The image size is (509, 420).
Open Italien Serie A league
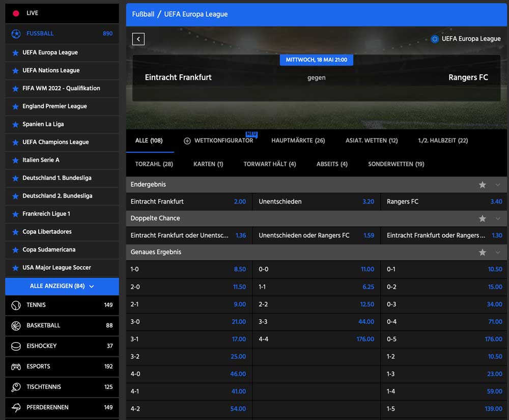point(62,160)
